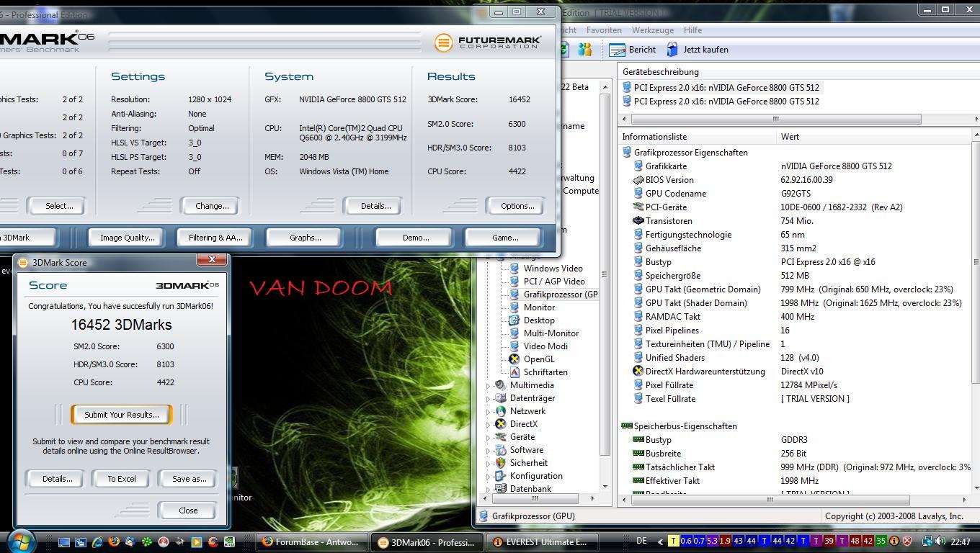Select Grafikprozessor (GPU) tree item
Image resolution: width=980 pixels, height=553 pixels.
point(553,295)
